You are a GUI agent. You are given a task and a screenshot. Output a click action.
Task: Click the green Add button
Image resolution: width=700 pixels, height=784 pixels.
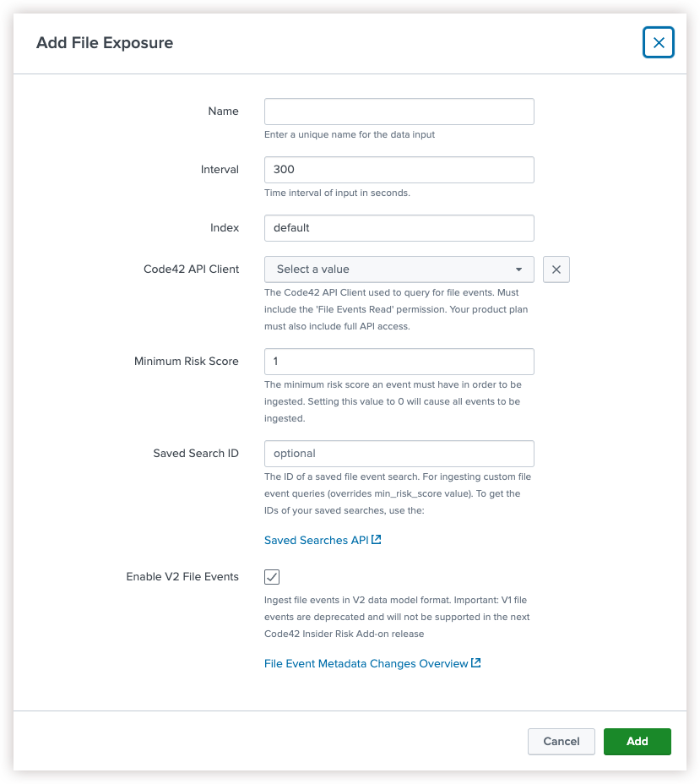(637, 741)
